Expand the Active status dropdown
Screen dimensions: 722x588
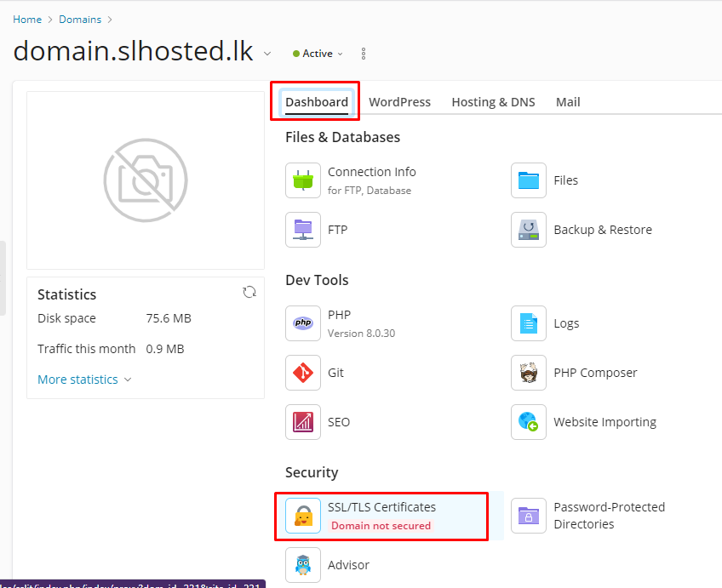[x=318, y=54]
